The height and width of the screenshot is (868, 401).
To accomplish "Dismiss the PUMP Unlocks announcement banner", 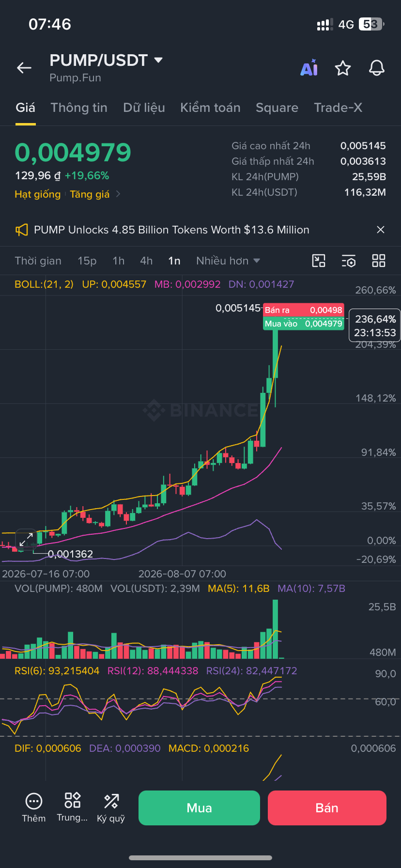I will [381, 230].
